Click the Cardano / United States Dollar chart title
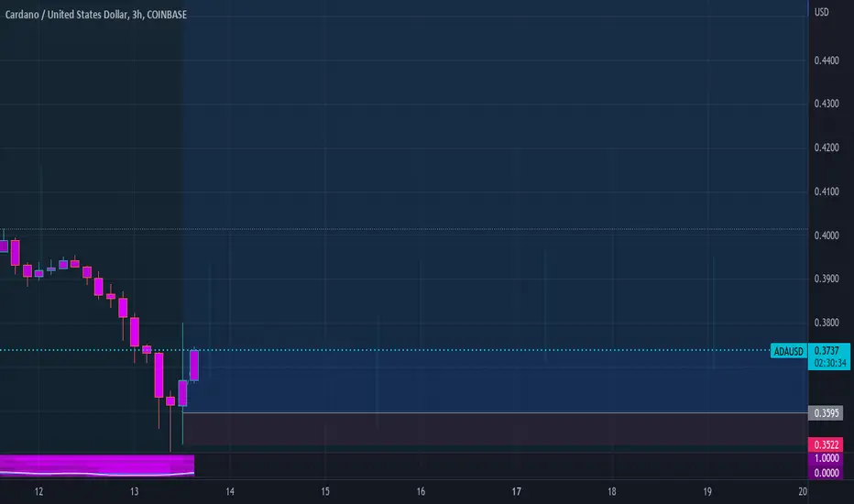The image size is (854, 504). [x=96, y=15]
